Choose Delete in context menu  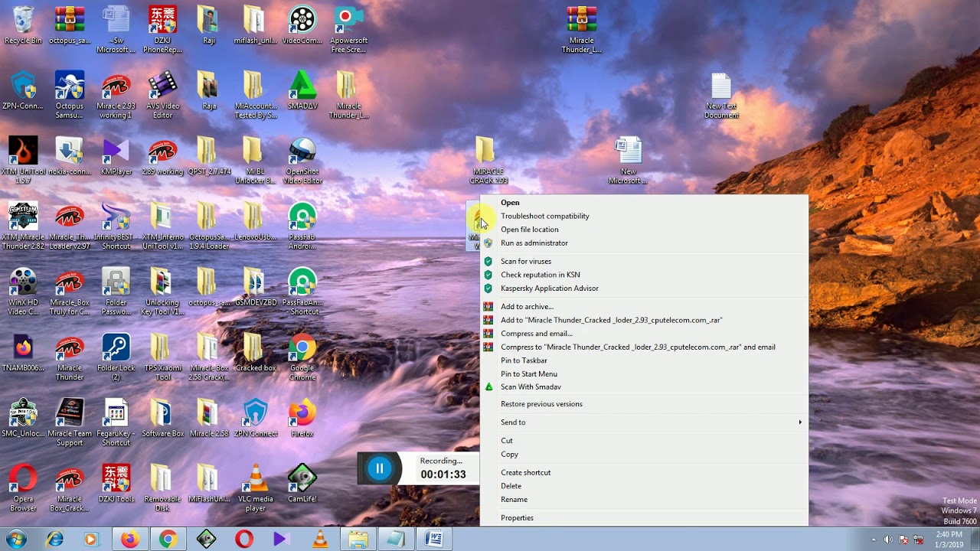644,486
